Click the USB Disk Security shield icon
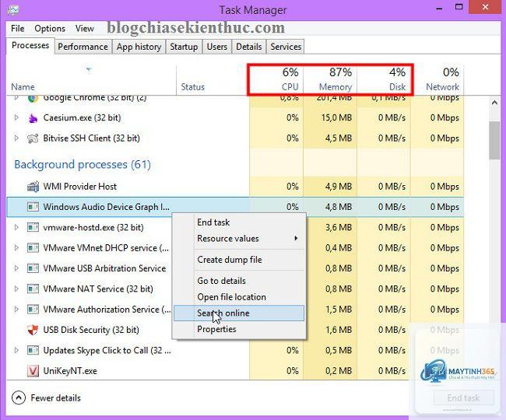The height and width of the screenshot is (420, 506). [33, 330]
